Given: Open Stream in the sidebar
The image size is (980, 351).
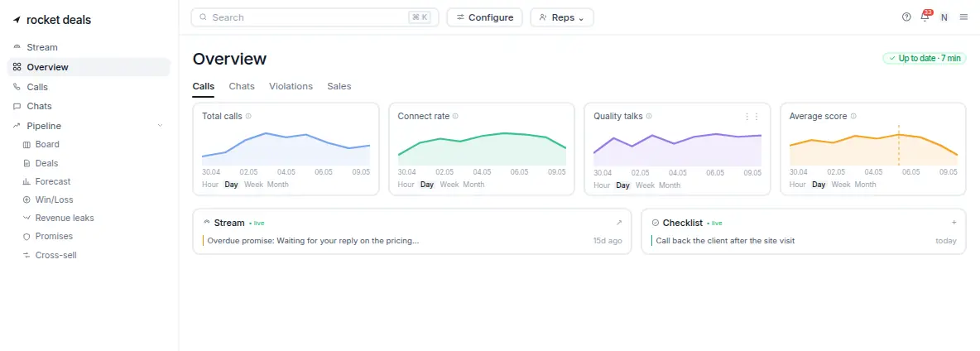Looking at the screenshot, I should pyautogui.click(x=89, y=47).
